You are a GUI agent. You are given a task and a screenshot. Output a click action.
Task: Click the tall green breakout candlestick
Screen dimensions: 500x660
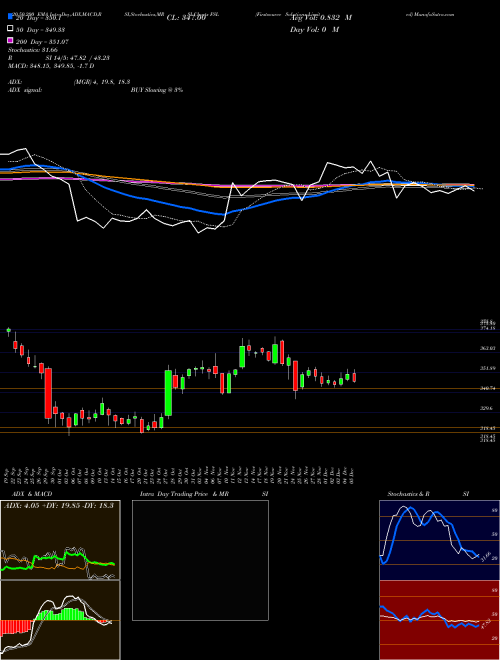point(168,393)
